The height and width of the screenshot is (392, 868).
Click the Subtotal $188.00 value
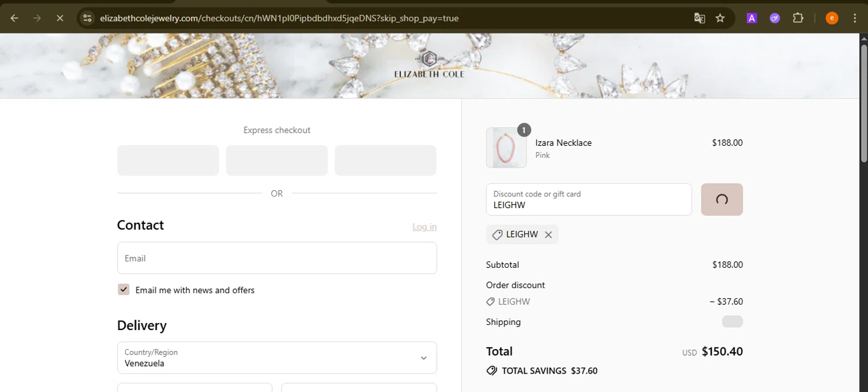click(x=727, y=265)
